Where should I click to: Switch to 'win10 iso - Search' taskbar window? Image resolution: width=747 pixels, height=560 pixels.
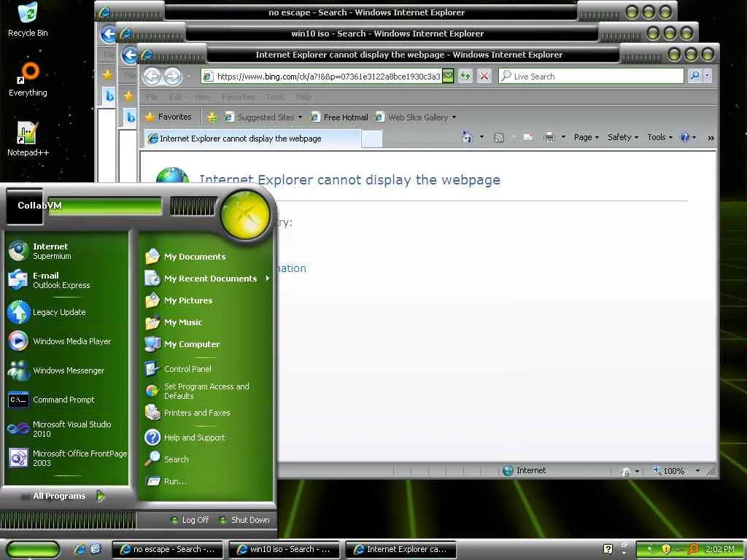pos(284,549)
